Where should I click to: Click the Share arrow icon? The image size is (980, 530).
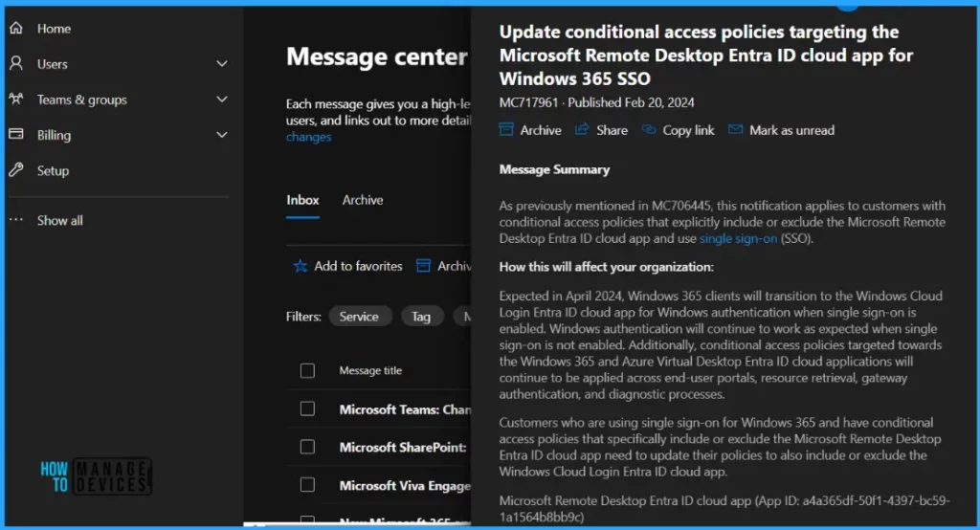[x=582, y=129]
